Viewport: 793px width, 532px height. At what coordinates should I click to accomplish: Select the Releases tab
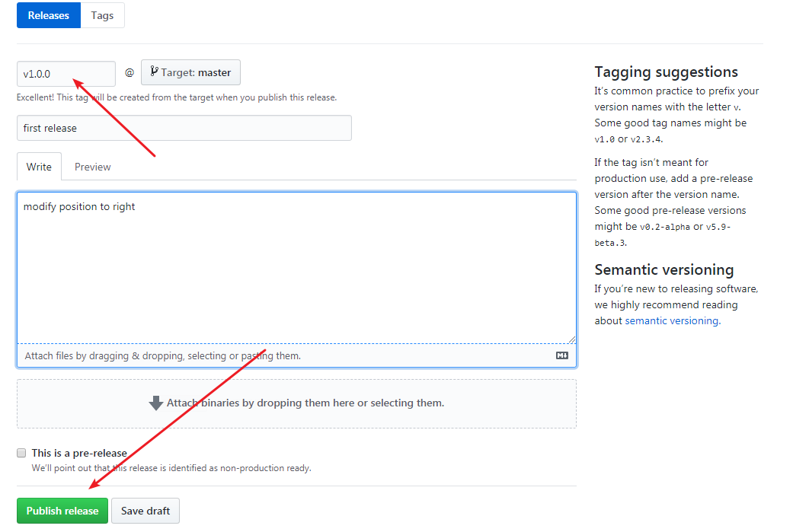tap(49, 15)
